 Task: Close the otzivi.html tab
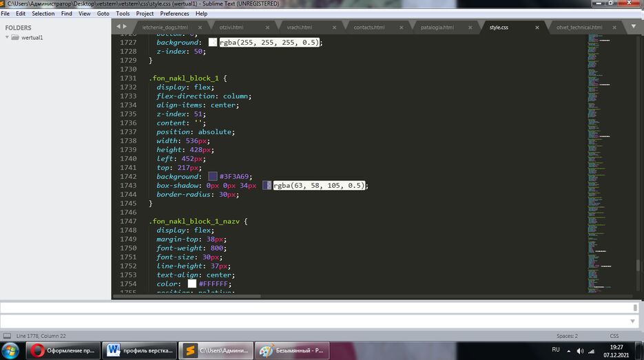pyautogui.click(x=267, y=28)
